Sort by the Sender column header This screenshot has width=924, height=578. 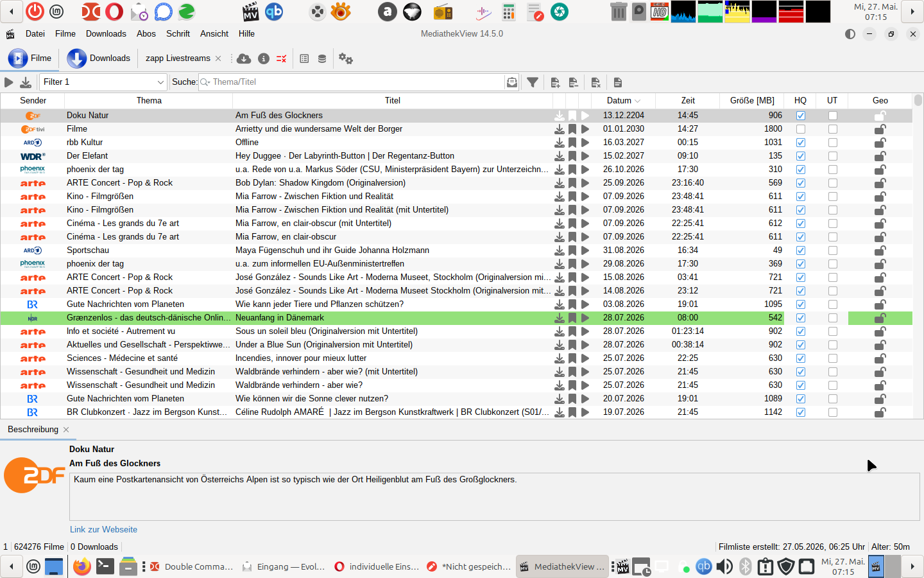tap(33, 101)
